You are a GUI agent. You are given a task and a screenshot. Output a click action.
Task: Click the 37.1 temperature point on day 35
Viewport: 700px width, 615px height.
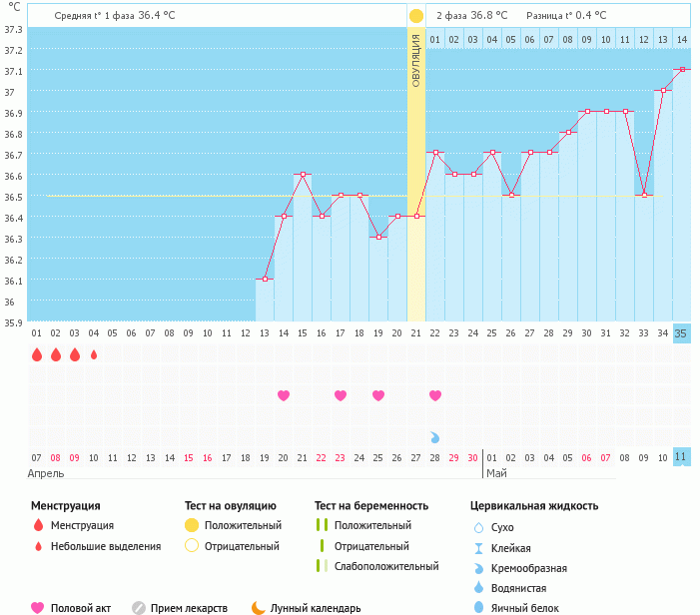[x=681, y=69]
